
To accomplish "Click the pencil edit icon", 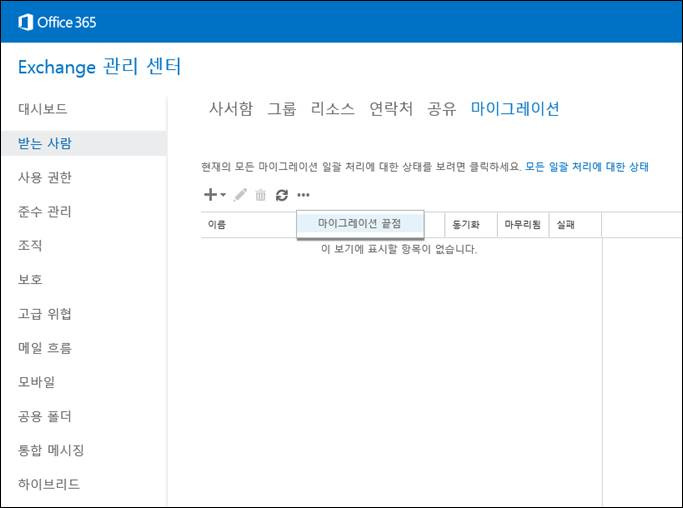I will pyautogui.click(x=240, y=195).
